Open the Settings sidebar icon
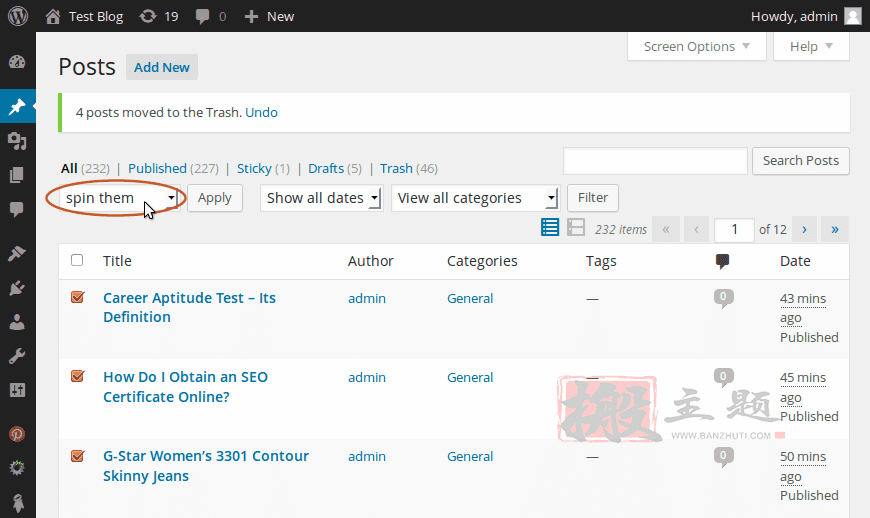The width and height of the screenshot is (870, 518). click(x=17, y=390)
